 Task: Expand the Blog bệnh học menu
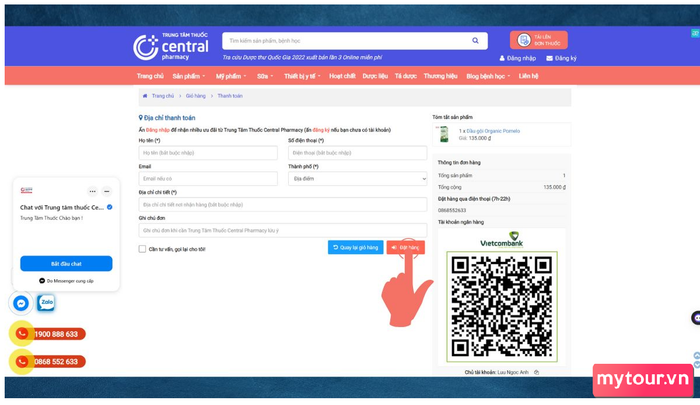[x=488, y=76]
